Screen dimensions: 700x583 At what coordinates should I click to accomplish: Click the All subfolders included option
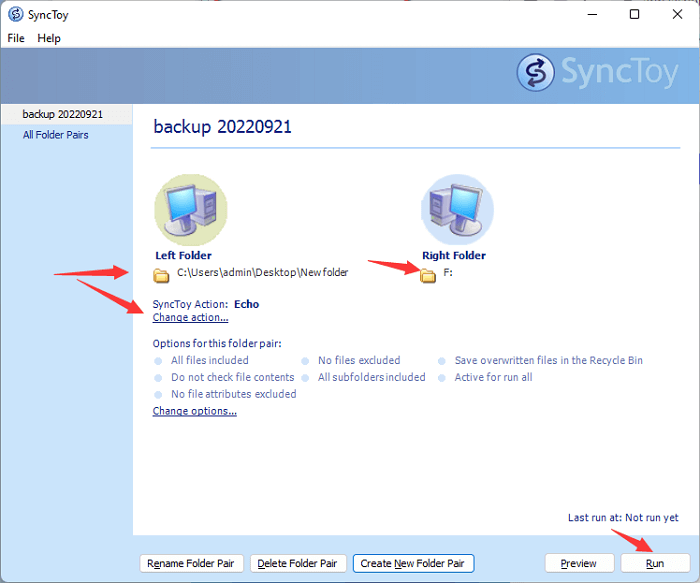[371, 377]
